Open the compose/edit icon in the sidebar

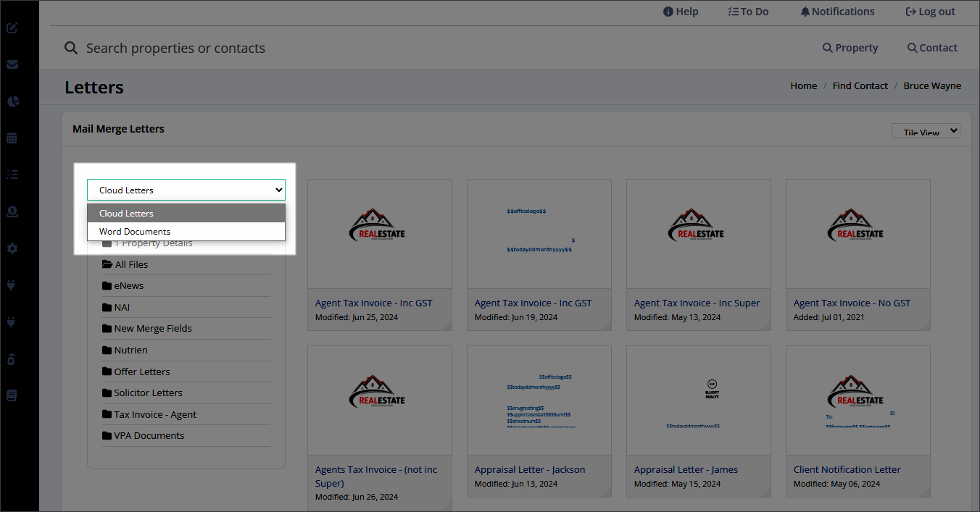pos(12,28)
